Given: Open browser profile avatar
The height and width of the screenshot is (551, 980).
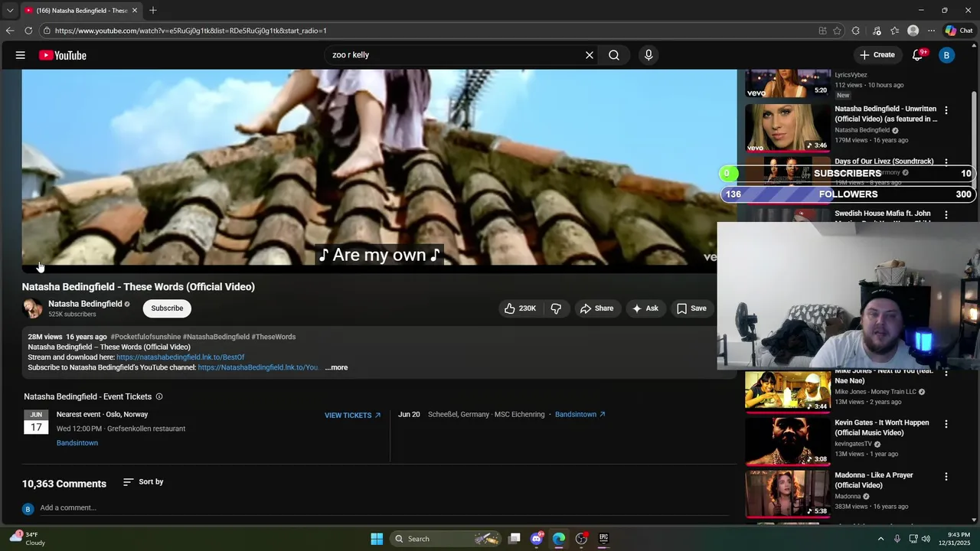Looking at the screenshot, I should [913, 31].
